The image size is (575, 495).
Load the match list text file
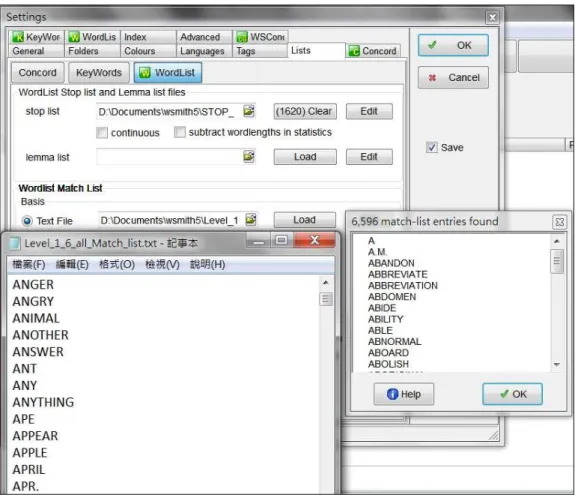pyautogui.click(x=304, y=220)
